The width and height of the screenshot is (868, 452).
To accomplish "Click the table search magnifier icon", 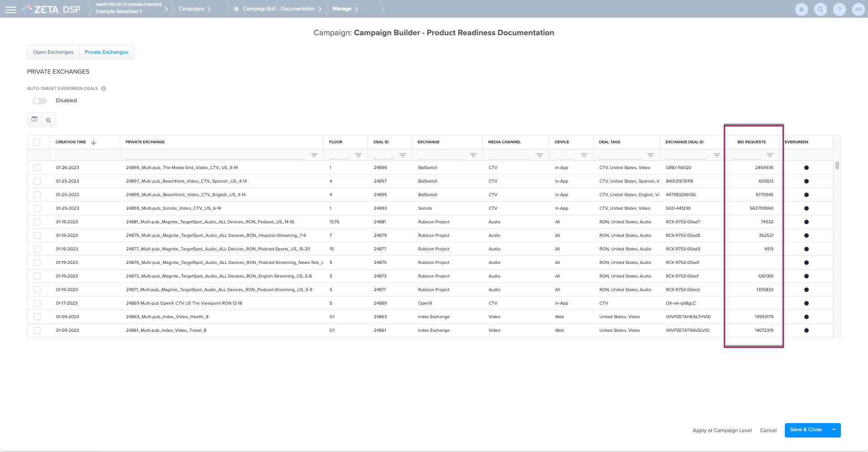I will pos(48,120).
